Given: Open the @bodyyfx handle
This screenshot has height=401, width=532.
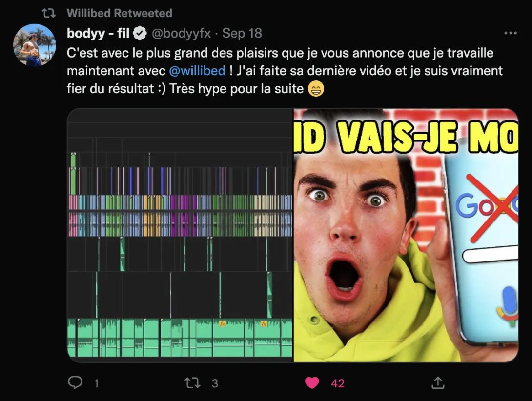Looking at the screenshot, I should pos(181,33).
